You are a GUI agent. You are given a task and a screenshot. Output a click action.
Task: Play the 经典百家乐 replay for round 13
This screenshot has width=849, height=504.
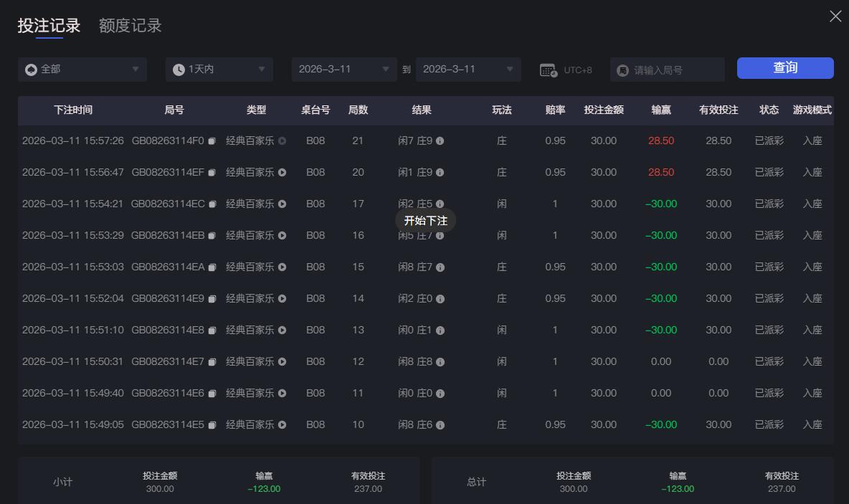(282, 330)
